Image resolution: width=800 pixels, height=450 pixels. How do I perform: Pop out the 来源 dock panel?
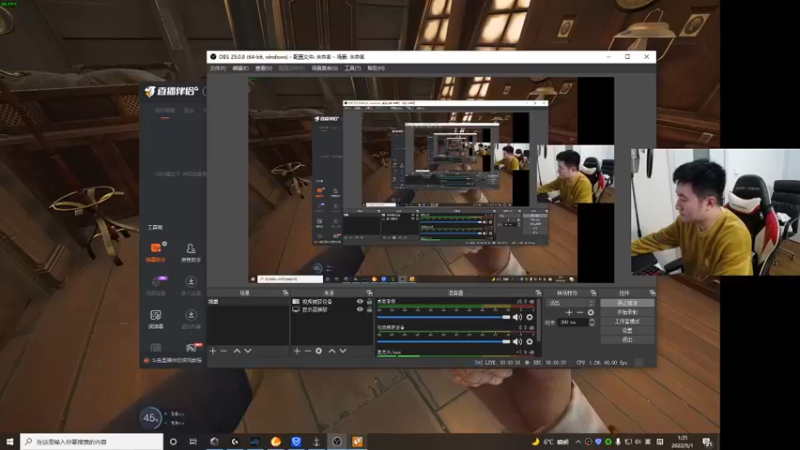pos(369,293)
